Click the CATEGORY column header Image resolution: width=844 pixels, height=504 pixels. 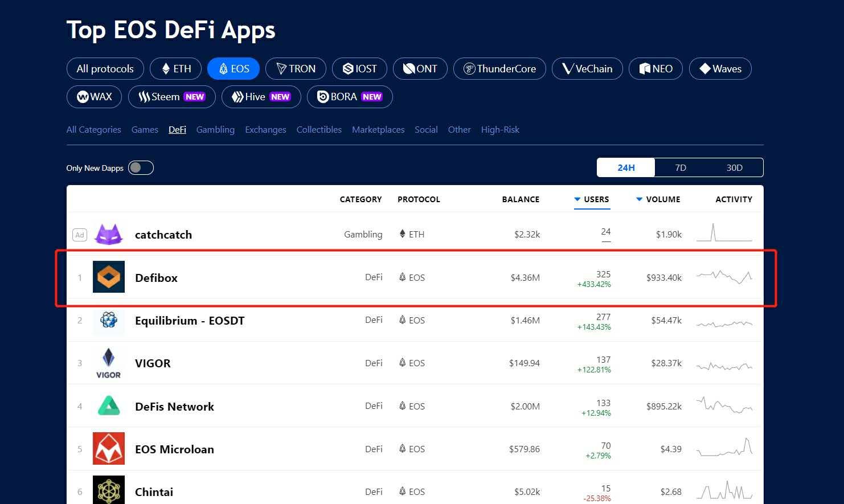click(360, 199)
